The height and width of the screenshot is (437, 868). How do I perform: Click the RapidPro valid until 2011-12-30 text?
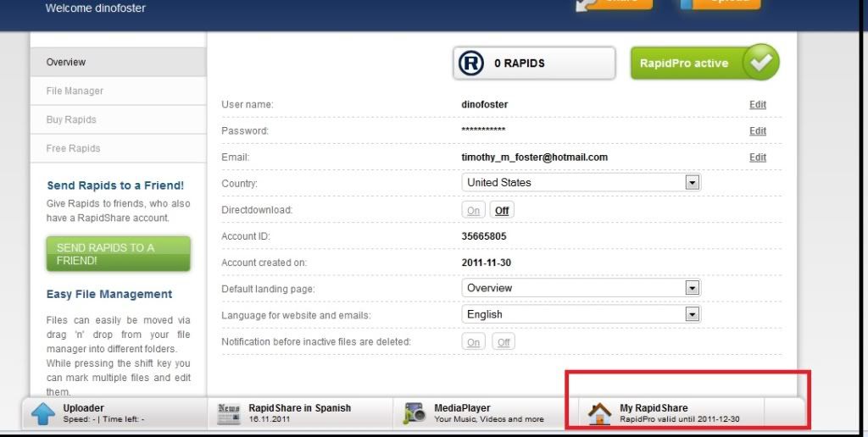[679, 419]
